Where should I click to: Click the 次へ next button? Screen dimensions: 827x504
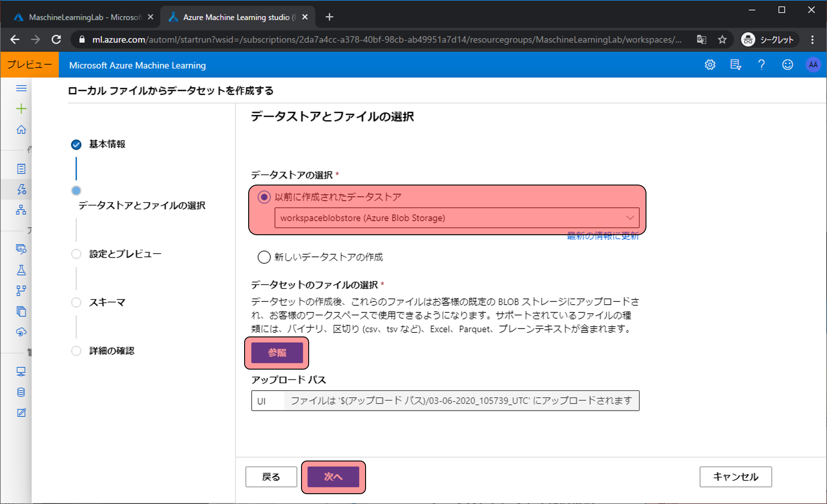click(x=333, y=477)
